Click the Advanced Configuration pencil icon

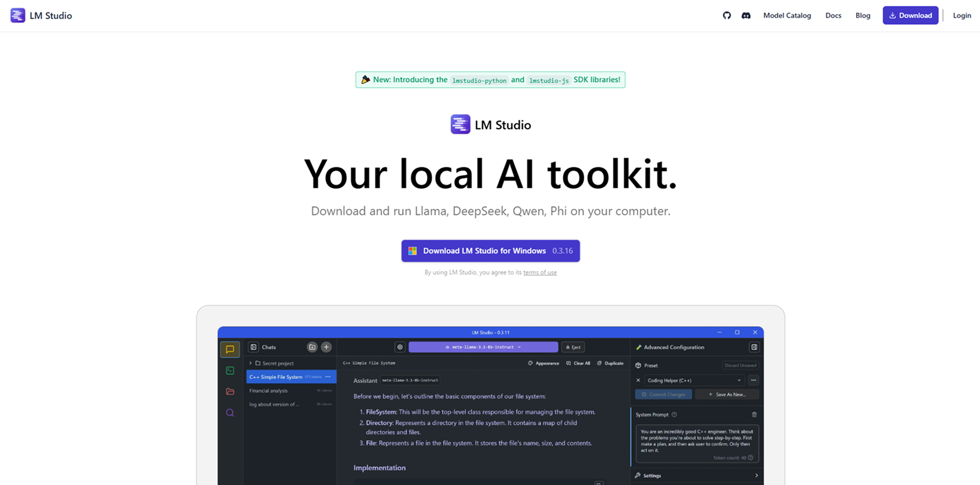[x=639, y=348]
